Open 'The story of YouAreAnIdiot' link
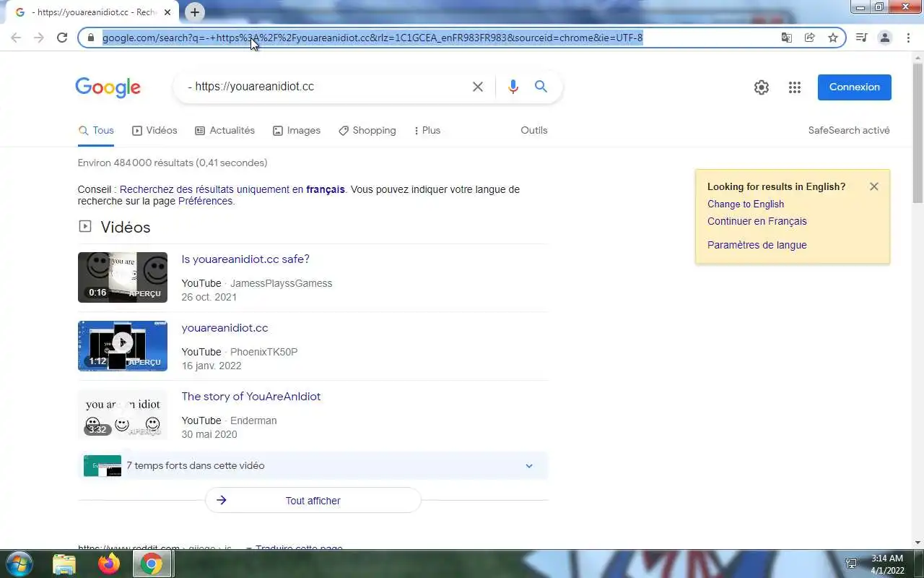The width and height of the screenshot is (924, 578). coord(251,397)
